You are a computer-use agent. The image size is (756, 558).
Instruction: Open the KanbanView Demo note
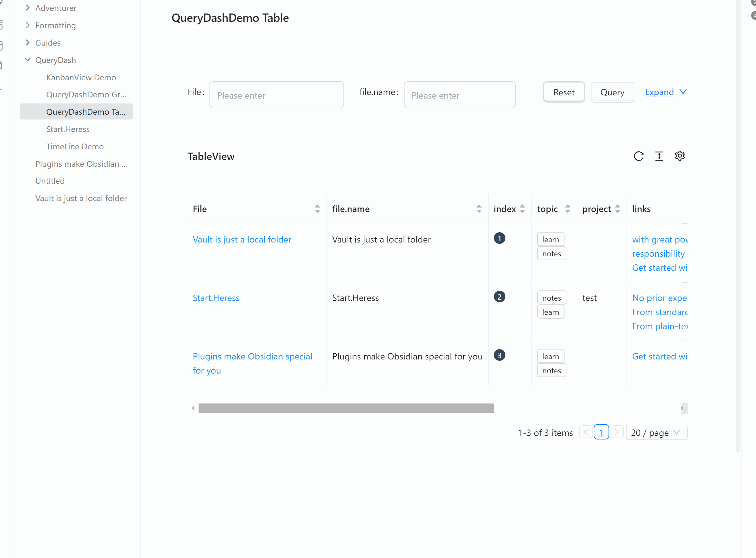81,77
